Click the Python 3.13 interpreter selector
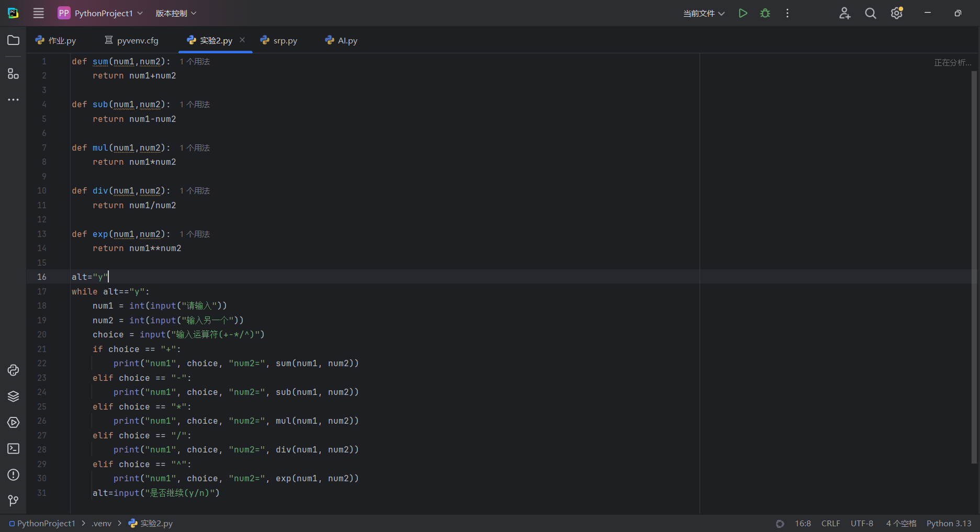Image resolution: width=980 pixels, height=532 pixels. click(x=949, y=523)
